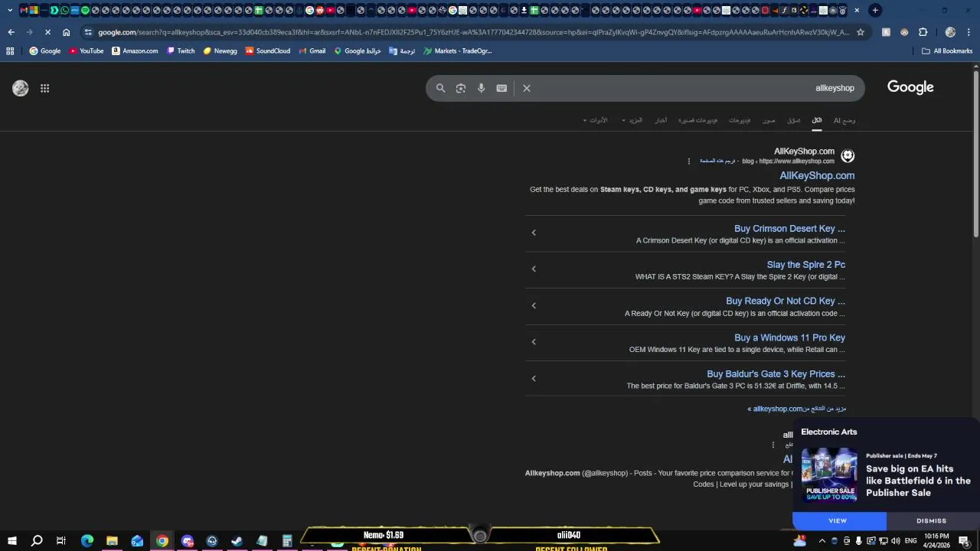Open Chrome tab search dropdown arrow
The width and height of the screenshot is (980, 551).
[x=9, y=10]
